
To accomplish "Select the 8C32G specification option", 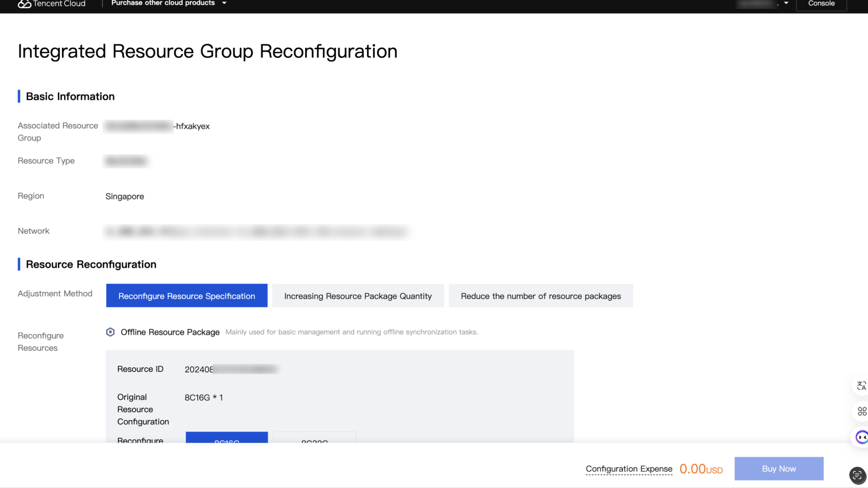I will coord(314,438).
